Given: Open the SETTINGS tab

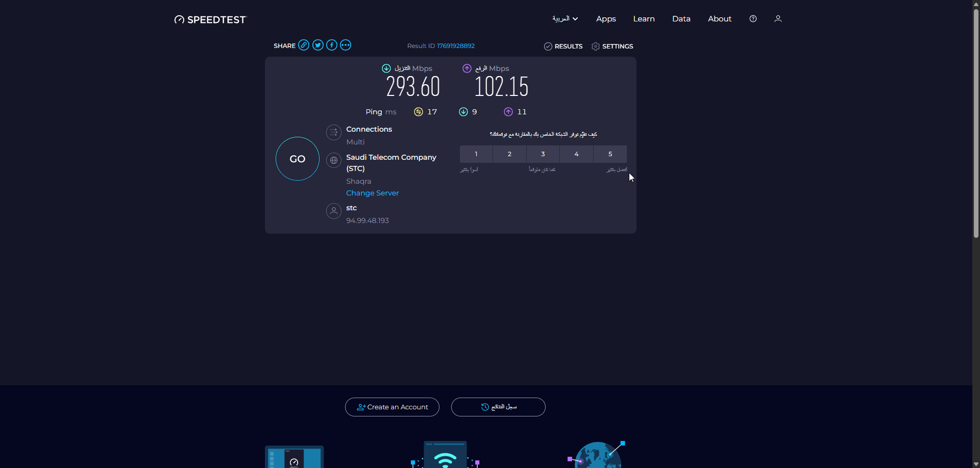Looking at the screenshot, I should (612, 46).
